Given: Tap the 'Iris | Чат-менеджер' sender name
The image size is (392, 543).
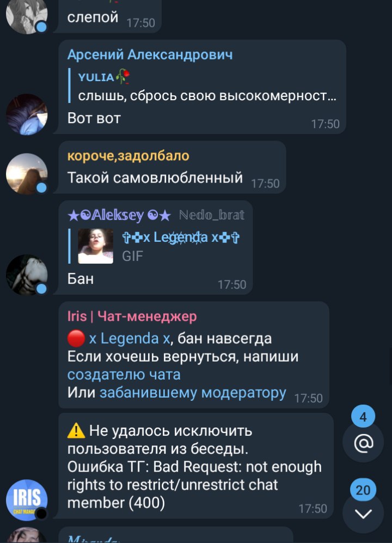Looking at the screenshot, I should tap(132, 316).
